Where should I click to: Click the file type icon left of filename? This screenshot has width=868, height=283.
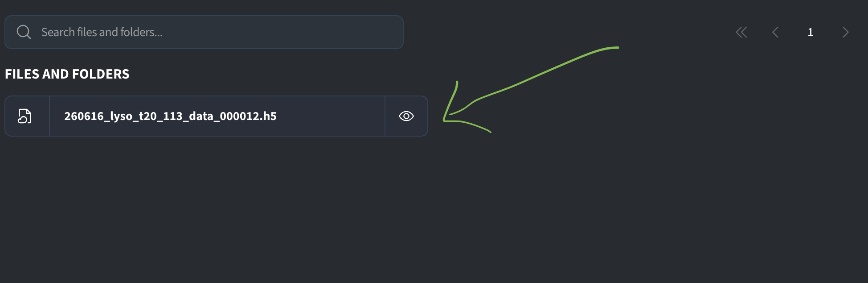pyautogui.click(x=25, y=116)
